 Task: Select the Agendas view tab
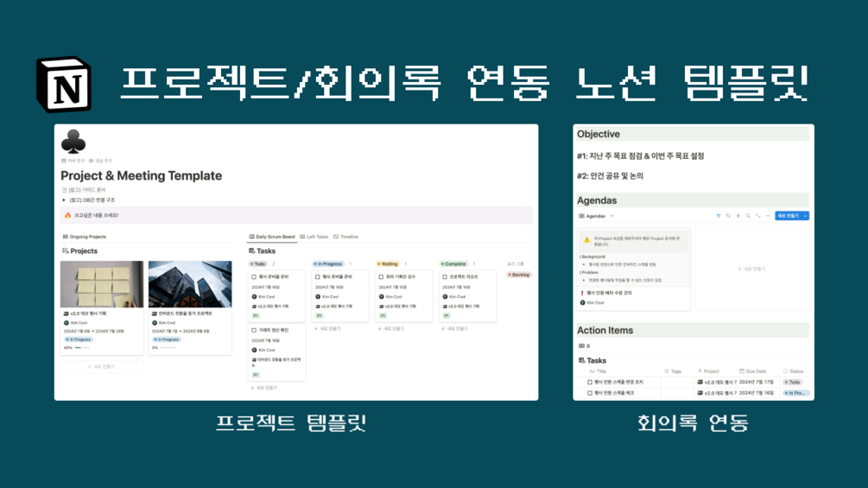point(592,216)
